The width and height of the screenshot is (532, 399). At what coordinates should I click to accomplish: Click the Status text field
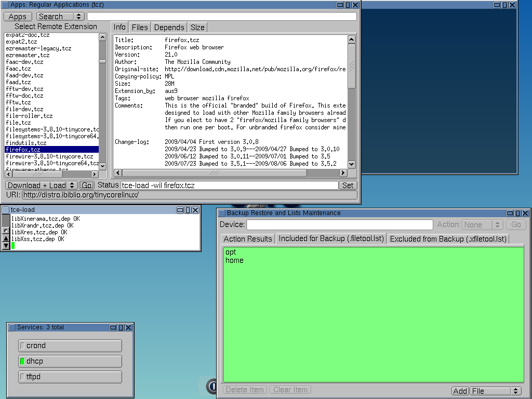tap(229, 185)
